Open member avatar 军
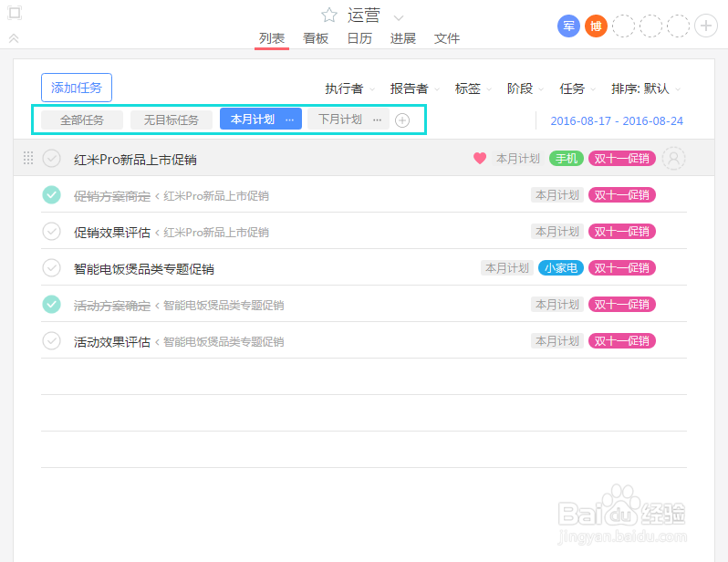This screenshot has width=728, height=562. tap(568, 26)
